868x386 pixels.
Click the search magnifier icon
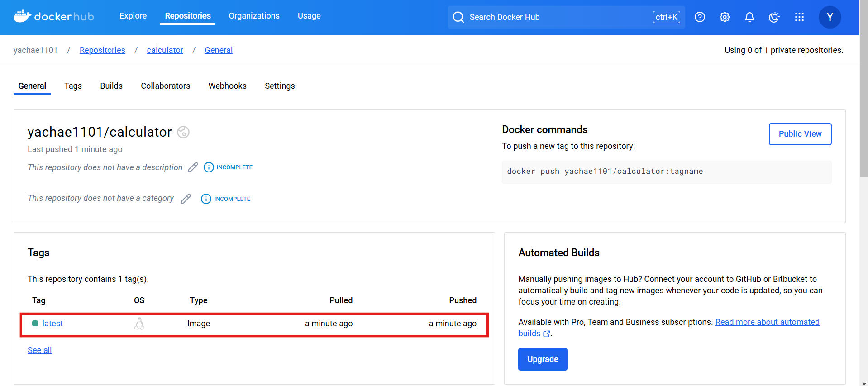pos(458,17)
